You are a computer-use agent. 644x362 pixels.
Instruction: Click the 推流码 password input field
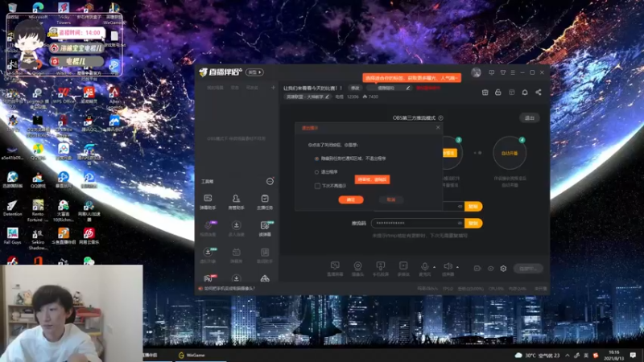[418, 224]
